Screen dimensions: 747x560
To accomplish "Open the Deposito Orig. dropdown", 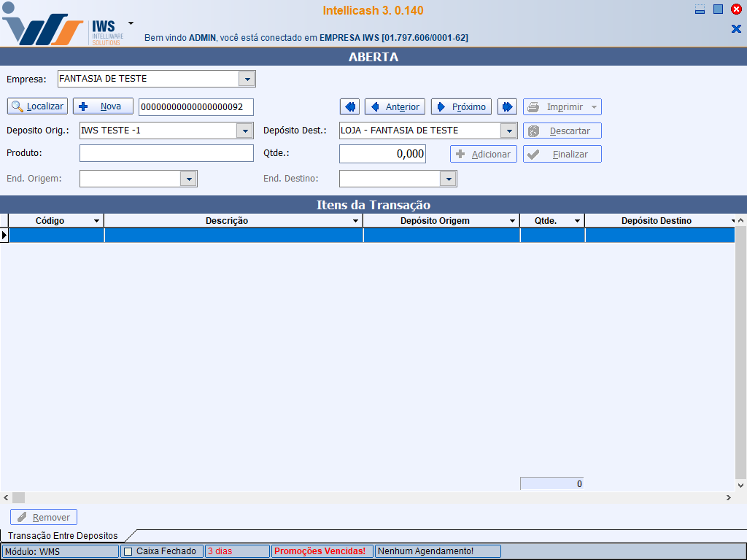I will click(x=245, y=131).
